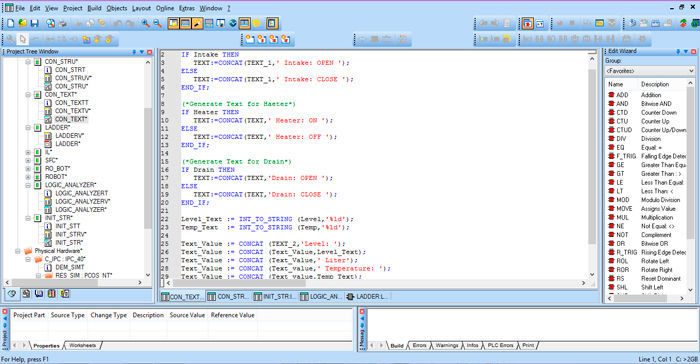Click the code editor vertical scrollbar thumb

tap(592, 156)
